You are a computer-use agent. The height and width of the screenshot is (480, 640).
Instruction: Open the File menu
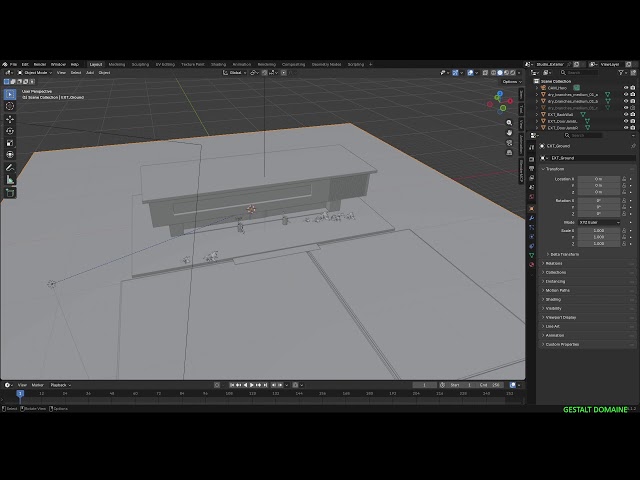13,64
